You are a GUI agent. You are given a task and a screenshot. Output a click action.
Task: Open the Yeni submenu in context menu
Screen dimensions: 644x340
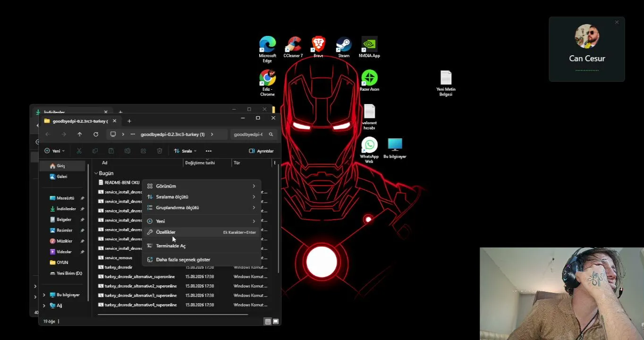pos(202,221)
